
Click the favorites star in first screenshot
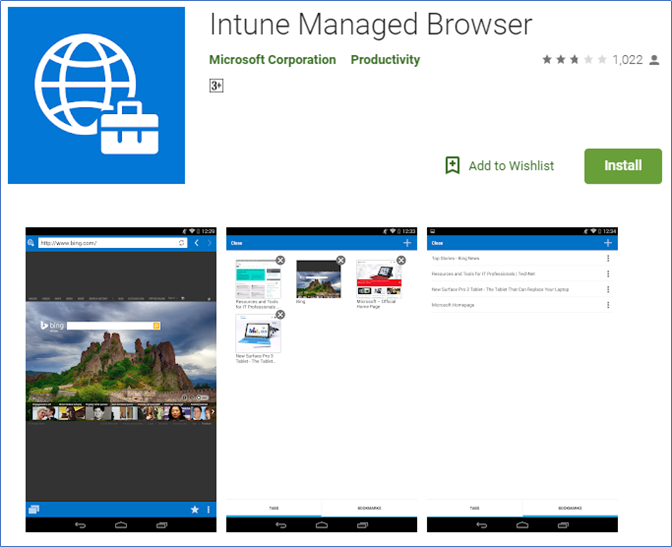tap(195, 509)
